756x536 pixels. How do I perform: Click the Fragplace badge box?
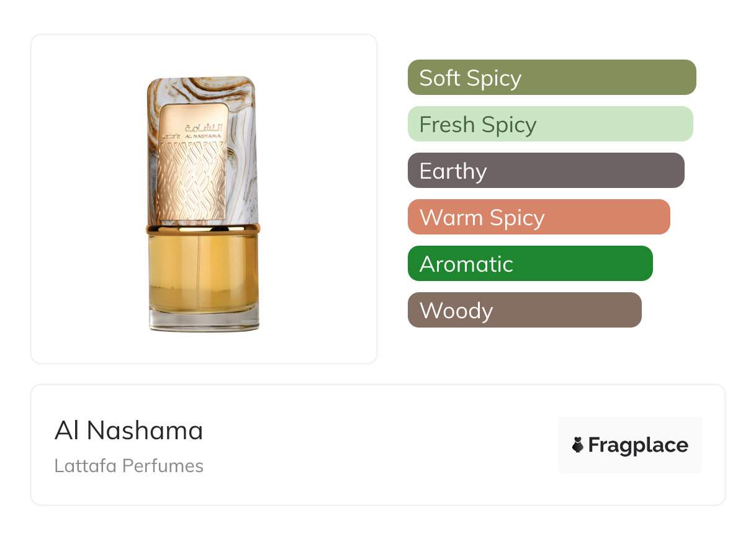[x=630, y=445]
